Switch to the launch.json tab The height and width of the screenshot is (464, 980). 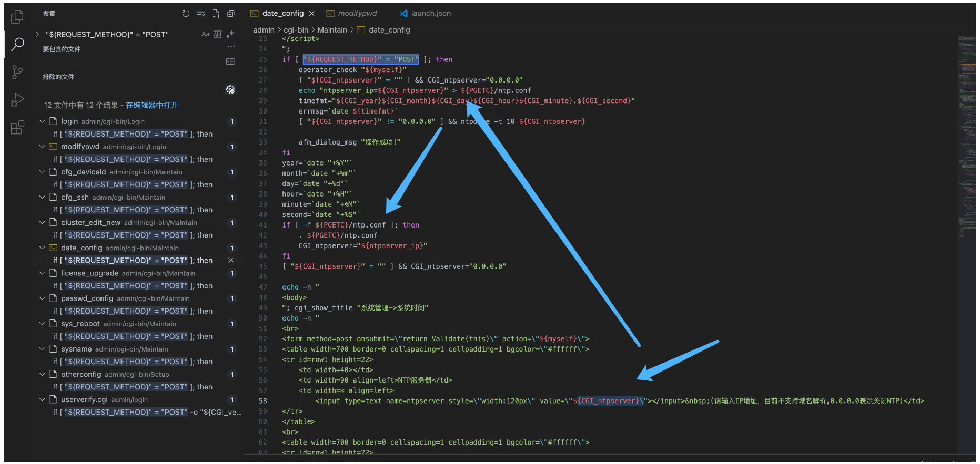430,14
